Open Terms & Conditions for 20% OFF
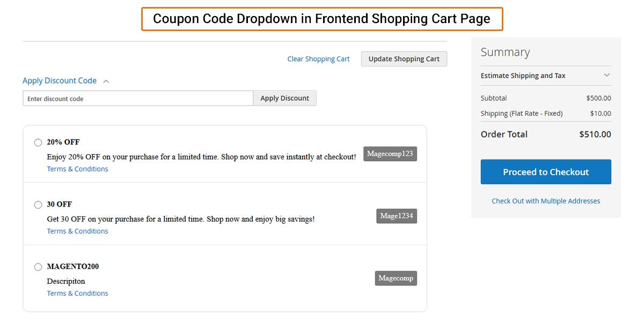Screen dimensions: 644x322 click(77, 169)
